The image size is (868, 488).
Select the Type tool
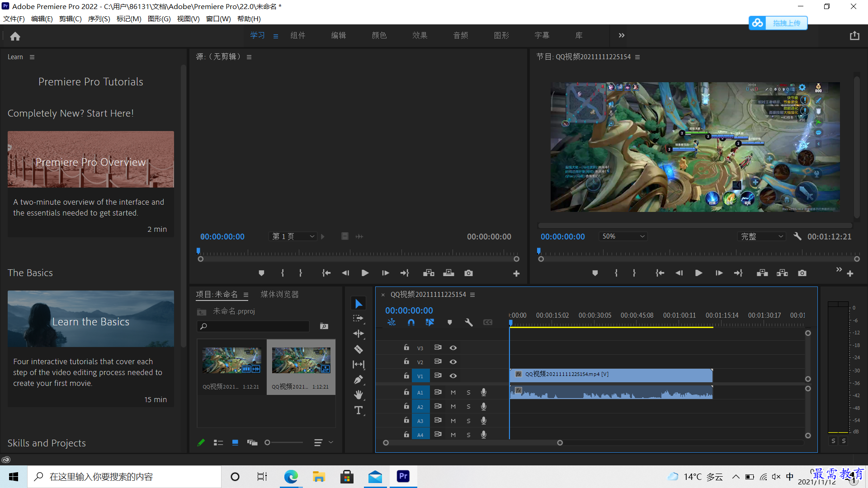point(359,410)
